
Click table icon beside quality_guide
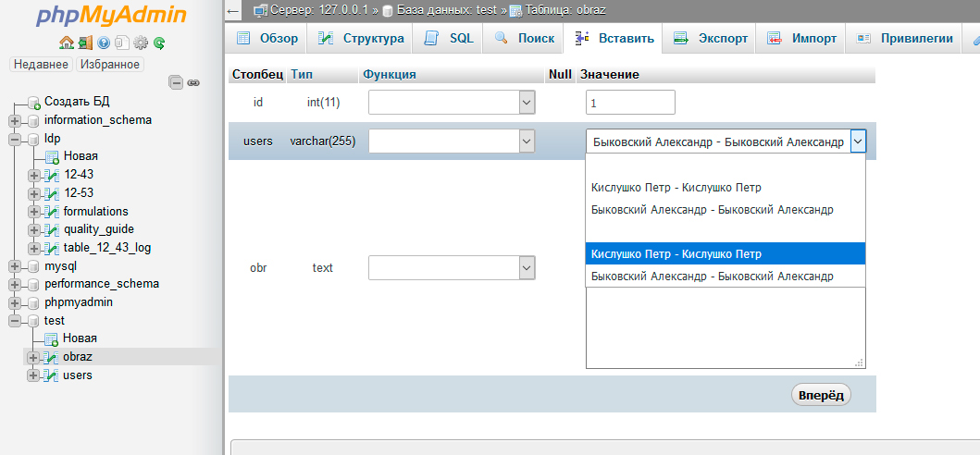point(52,230)
